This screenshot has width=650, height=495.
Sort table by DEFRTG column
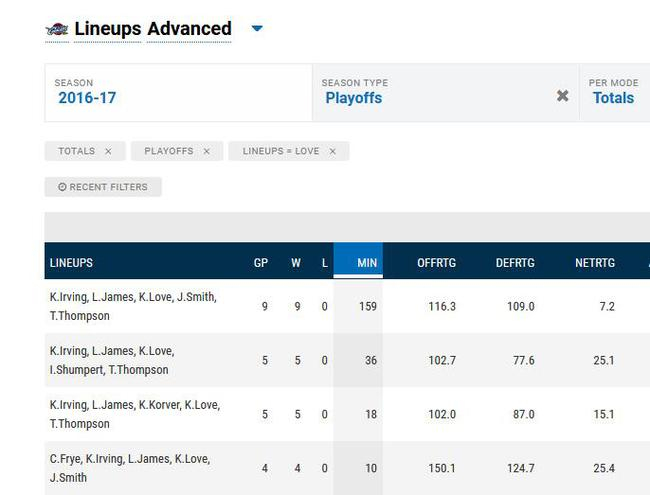pyautogui.click(x=515, y=263)
